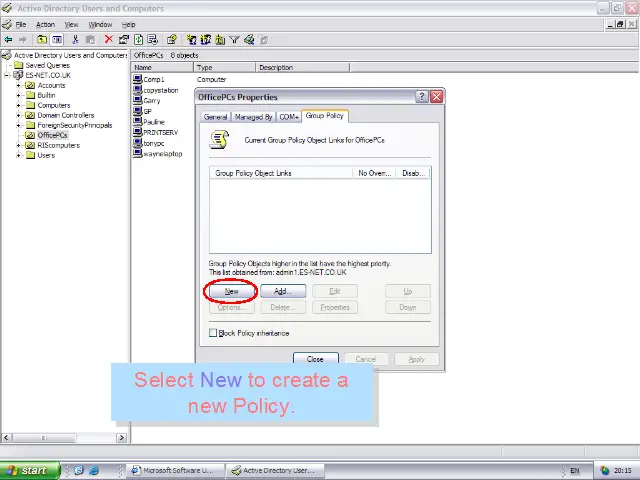This screenshot has width=640, height=480.
Task: Click the Refresh toolbar icon
Action: point(138,40)
